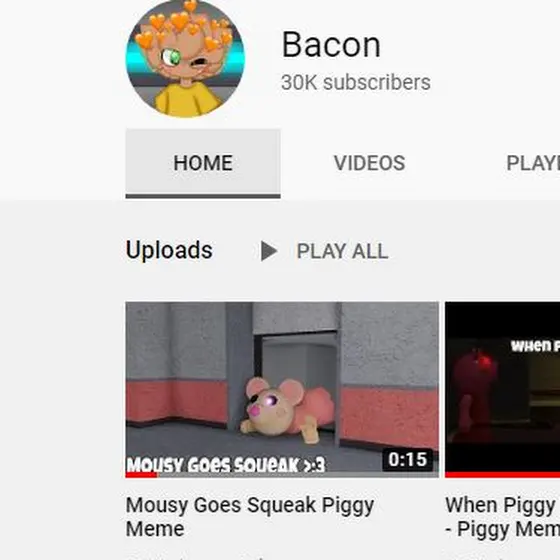
Task: Click the 30K subscribers text
Action: (356, 82)
